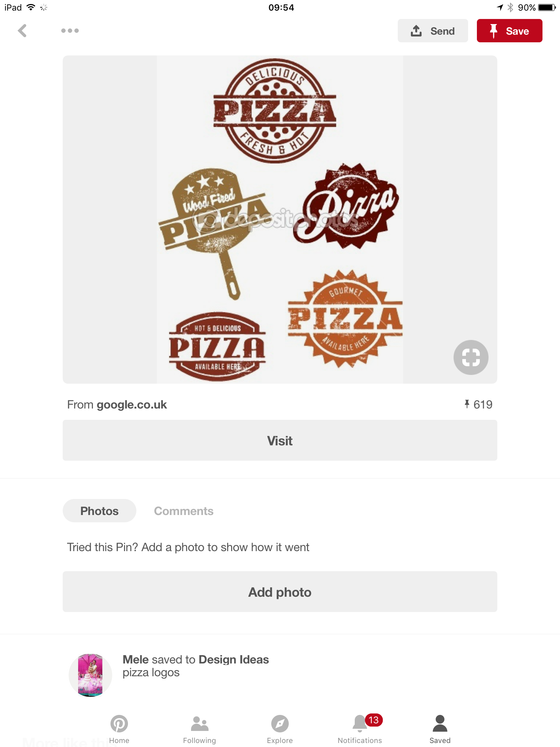Screen dimensions: 560x747
Task: Tap Mele's profile avatar
Action: coord(90,675)
